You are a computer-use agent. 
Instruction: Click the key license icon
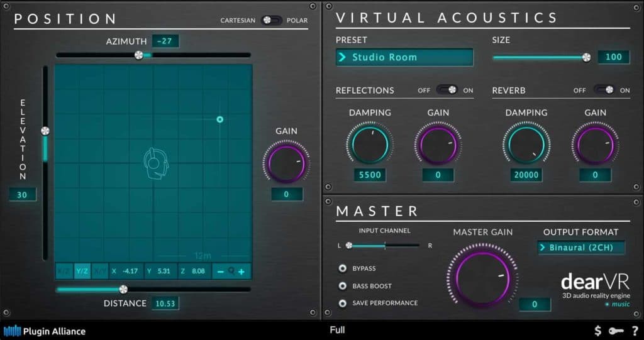[616, 330]
